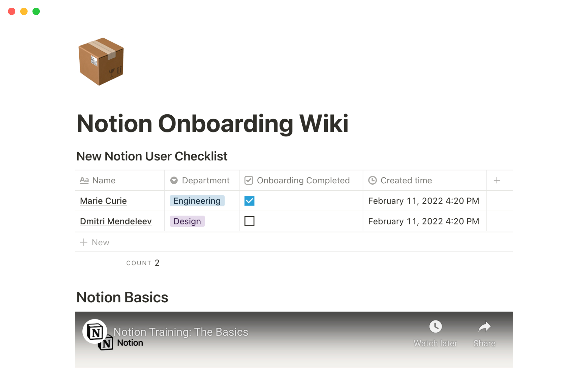Screen dimensions: 588x368
Task: Click the Notion channel logo on video
Action: click(x=95, y=332)
